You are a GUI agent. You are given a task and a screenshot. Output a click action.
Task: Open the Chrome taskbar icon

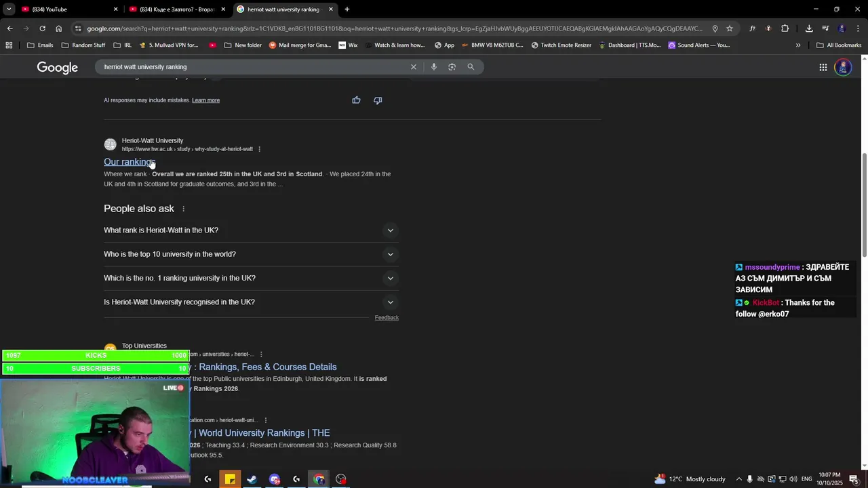[319, 479]
